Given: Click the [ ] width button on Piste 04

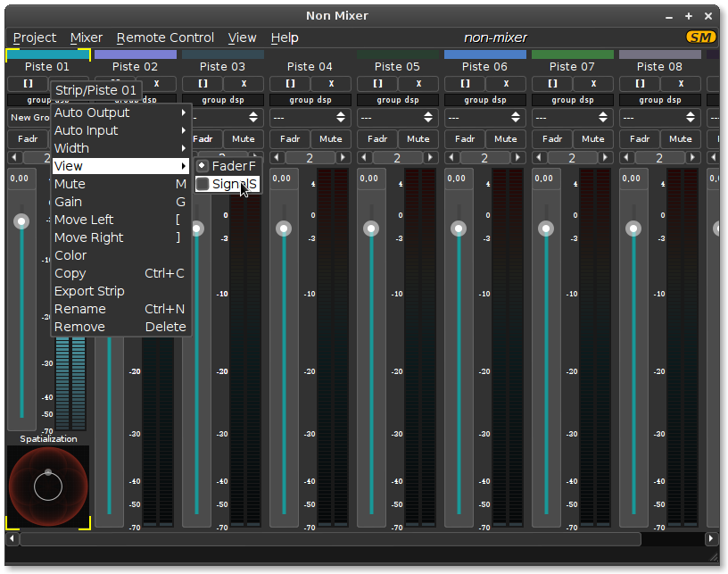Looking at the screenshot, I should click(290, 83).
